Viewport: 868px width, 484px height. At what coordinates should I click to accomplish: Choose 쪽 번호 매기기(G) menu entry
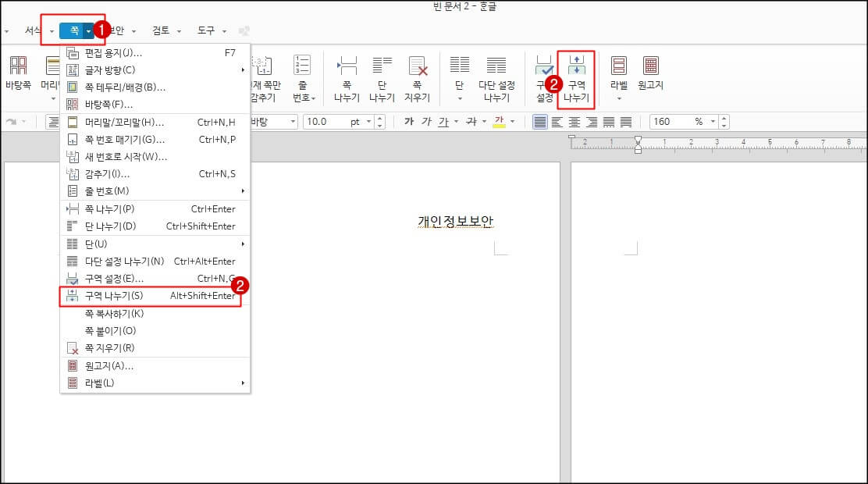[155, 140]
